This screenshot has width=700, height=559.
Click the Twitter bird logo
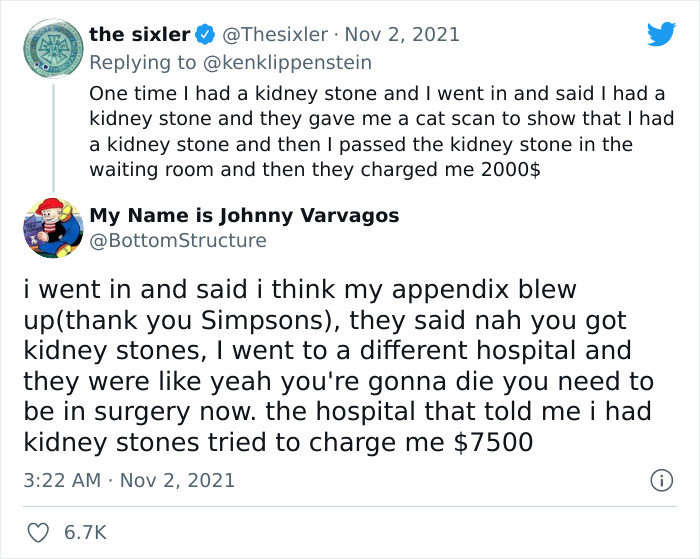662,33
